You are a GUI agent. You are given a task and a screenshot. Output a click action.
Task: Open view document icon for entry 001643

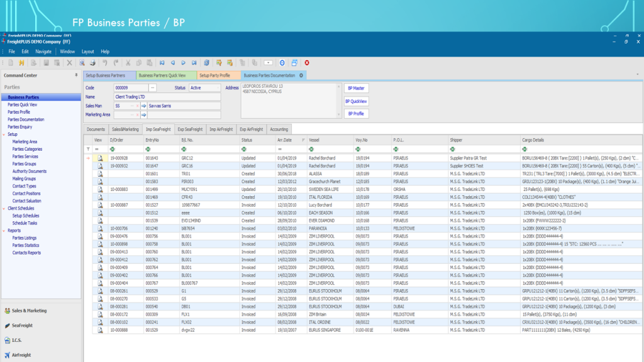coord(99,158)
